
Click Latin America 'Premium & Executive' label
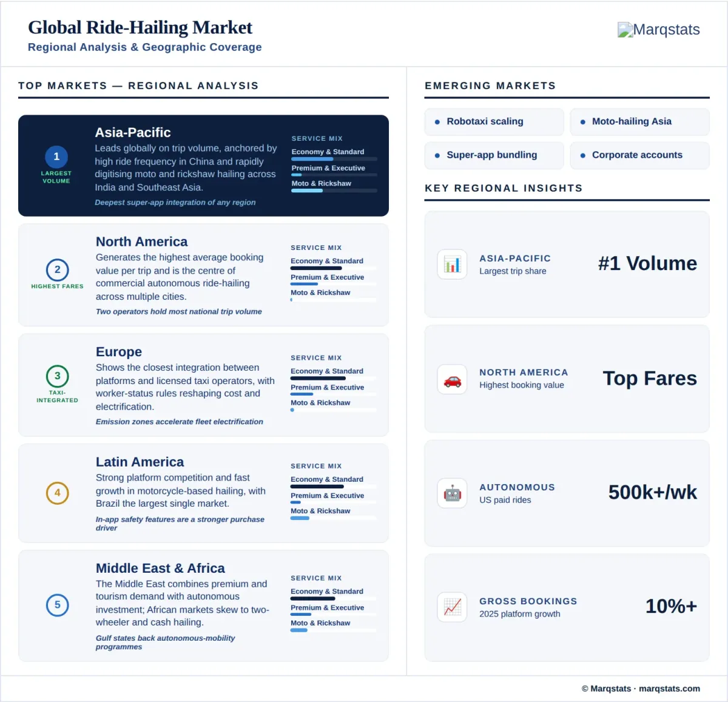point(328,496)
